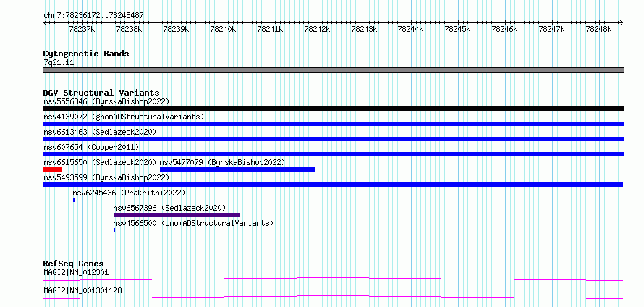The height and width of the screenshot is (307, 644).
Task: Click the RefSeq Genes track title
Action: point(74,264)
